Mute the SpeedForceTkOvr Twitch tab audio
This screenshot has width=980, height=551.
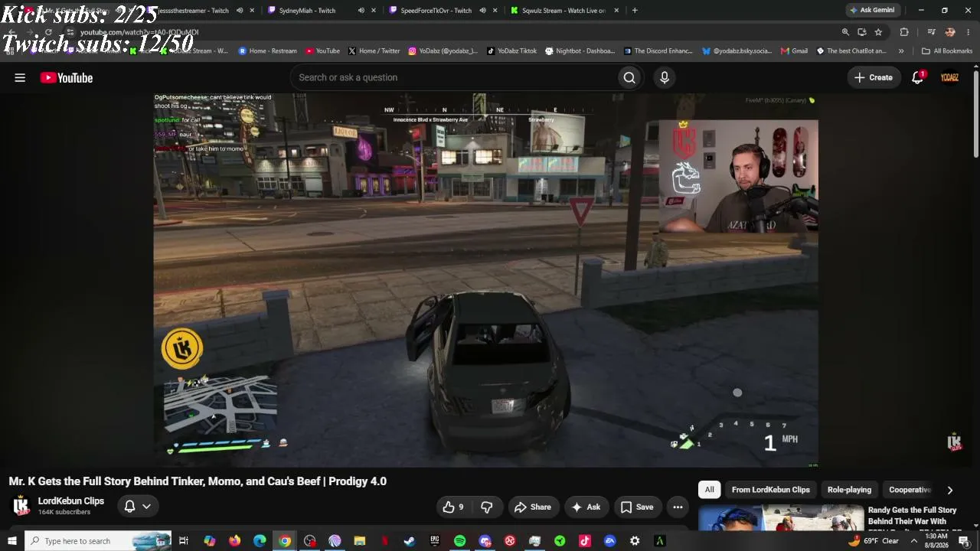[x=482, y=11]
